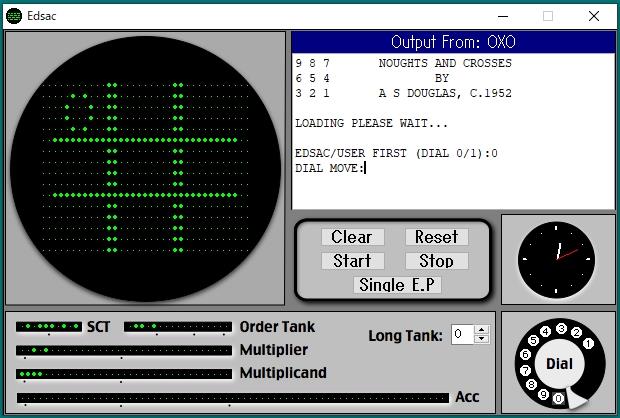Click the 'Multiplier' label
The image size is (620, 418).
(x=274, y=350)
